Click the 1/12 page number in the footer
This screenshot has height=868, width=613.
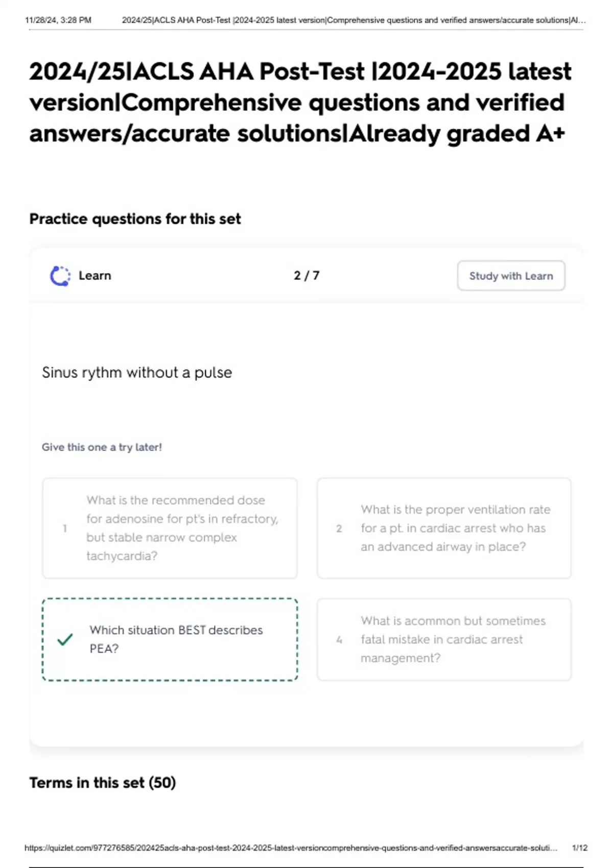(580, 848)
